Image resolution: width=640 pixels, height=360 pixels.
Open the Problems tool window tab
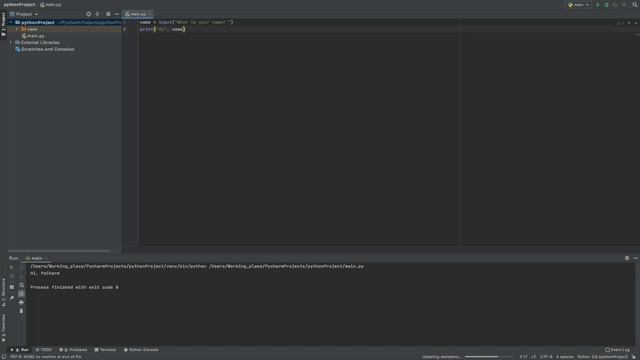point(73,350)
